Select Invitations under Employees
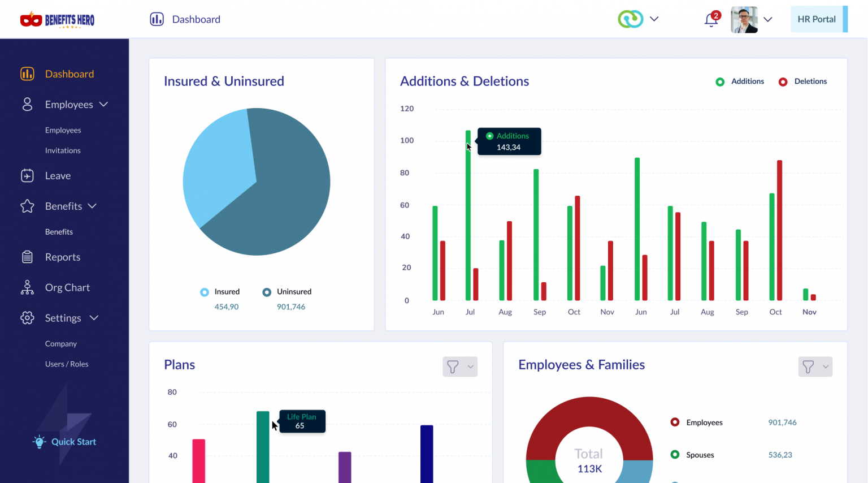The width and height of the screenshot is (868, 483). click(62, 150)
